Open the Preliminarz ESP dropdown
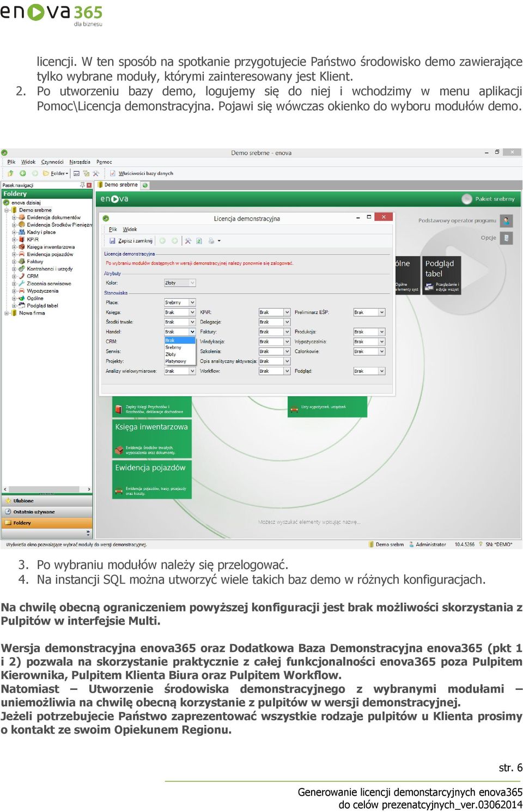523x812 pixels. click(x=369, y=312)
